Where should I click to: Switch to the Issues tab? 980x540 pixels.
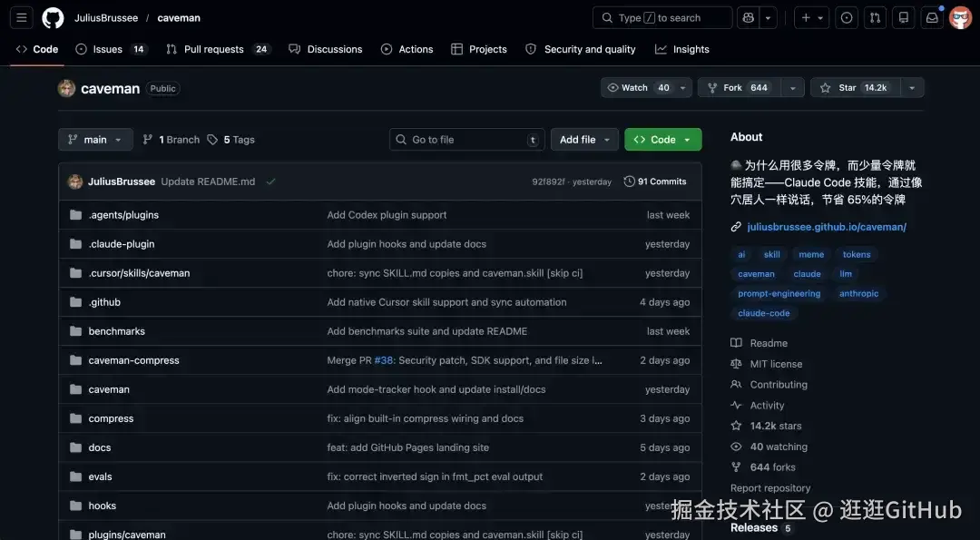112,49
